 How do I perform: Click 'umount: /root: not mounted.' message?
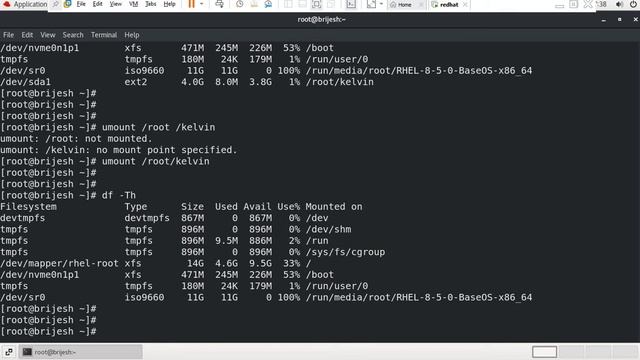[x=76, y=138]
